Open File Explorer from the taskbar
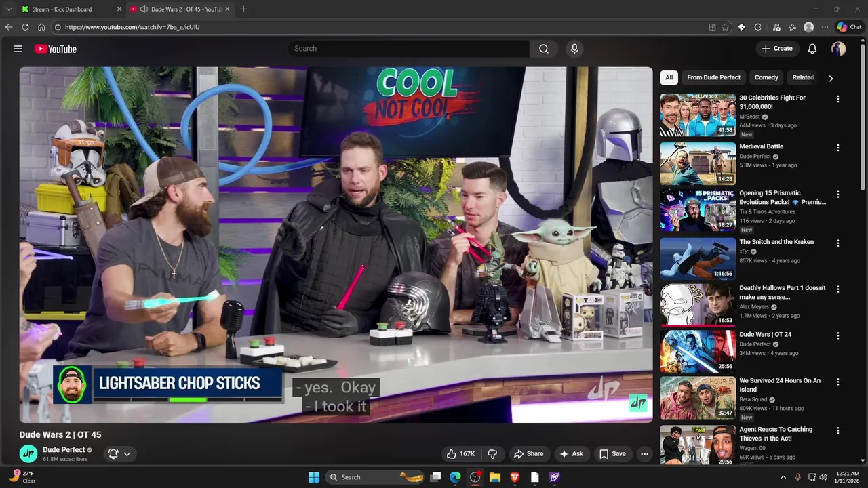 coord(495,477)
